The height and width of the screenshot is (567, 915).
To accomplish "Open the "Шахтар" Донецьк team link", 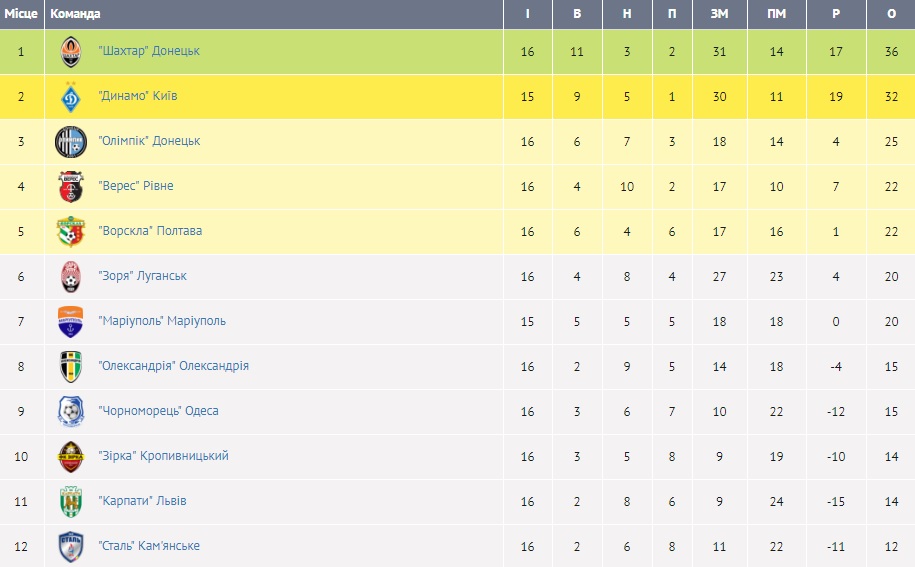I will point(149,51).
